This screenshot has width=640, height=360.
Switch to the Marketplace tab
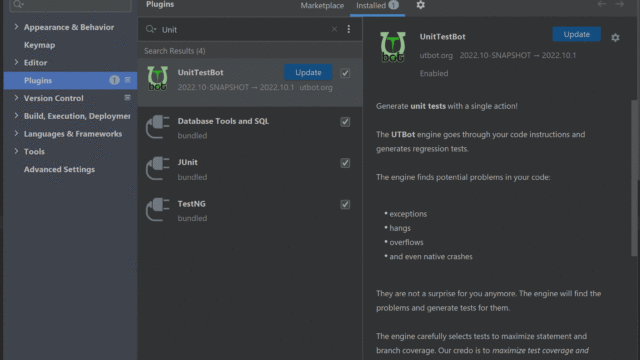tap(322, 6)
